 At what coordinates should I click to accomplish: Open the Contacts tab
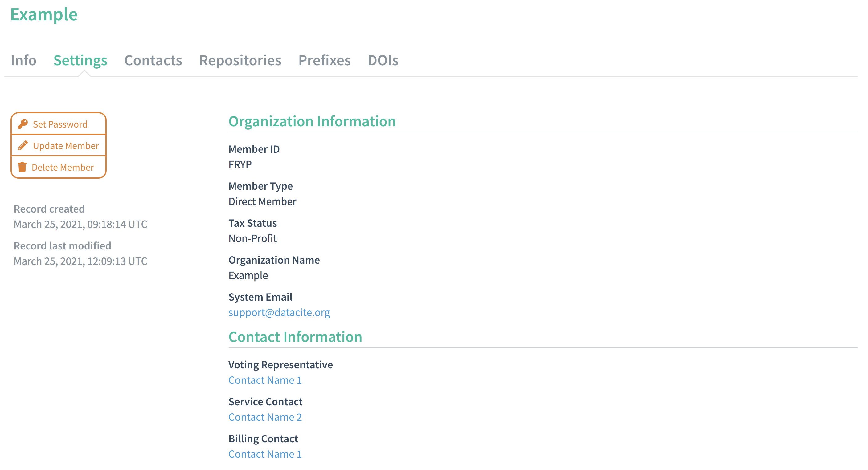point(153,60)
